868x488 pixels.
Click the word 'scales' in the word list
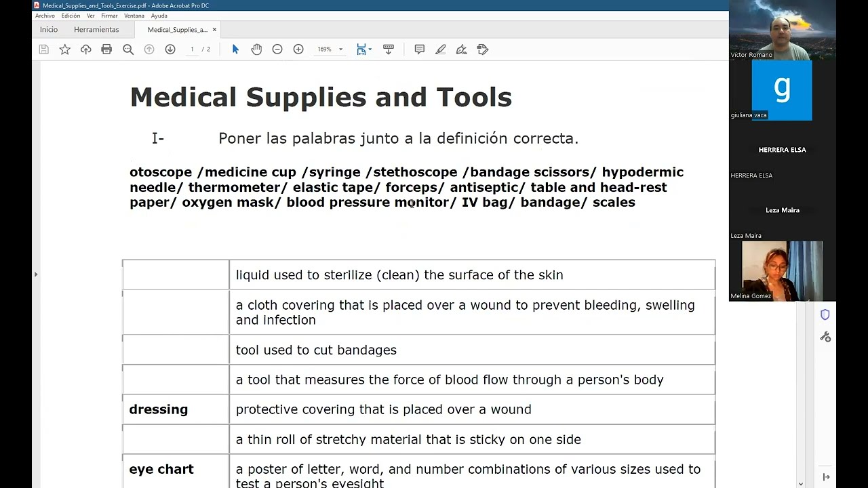click(614, 202)
